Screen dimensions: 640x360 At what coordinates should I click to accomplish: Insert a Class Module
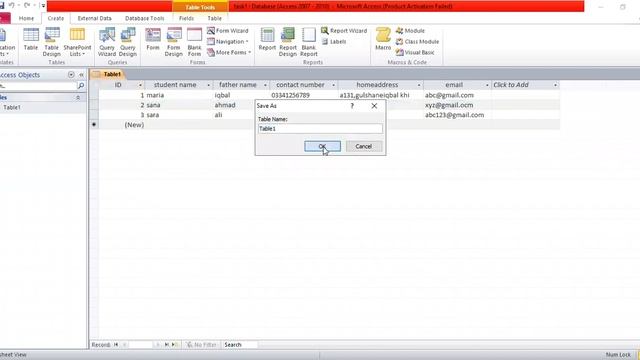coord(417,42)
